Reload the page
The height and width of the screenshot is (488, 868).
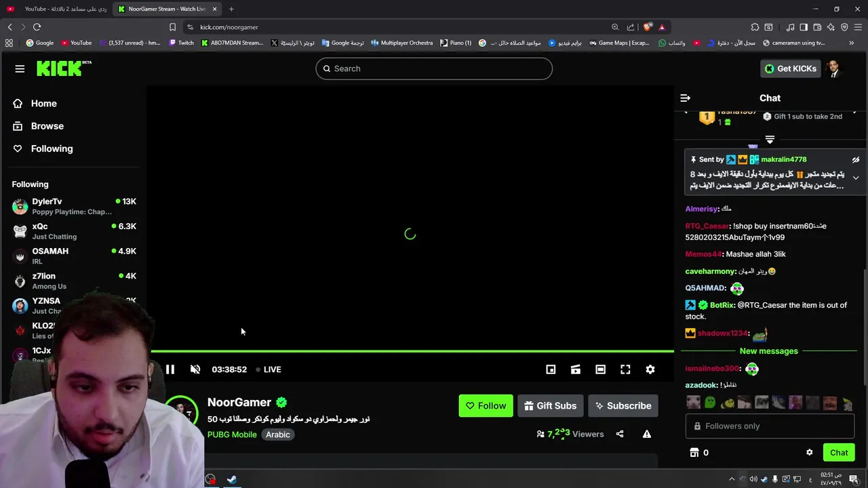[37, 27]
